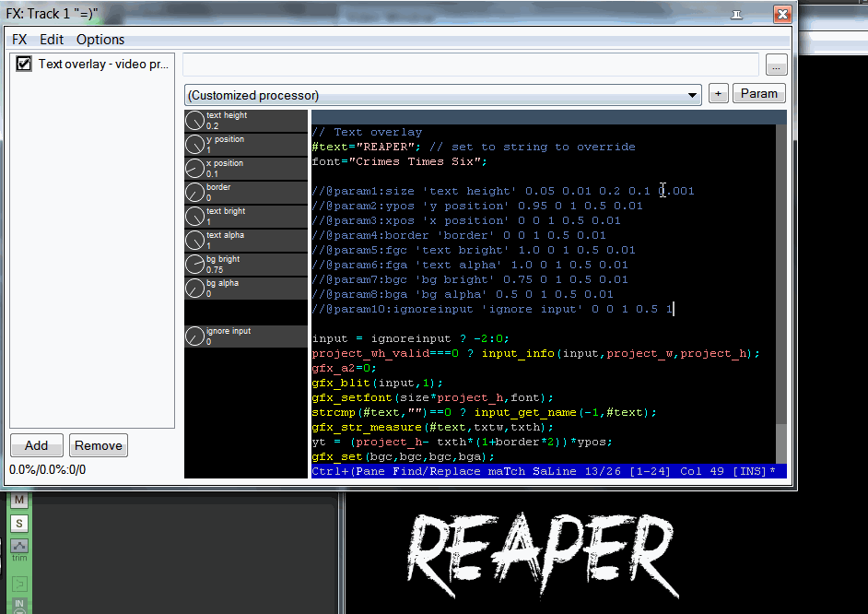The height and width of the screenshot is (614, 868).
Task: Adjust the text height knob
Action: click(x=194, y=120)
